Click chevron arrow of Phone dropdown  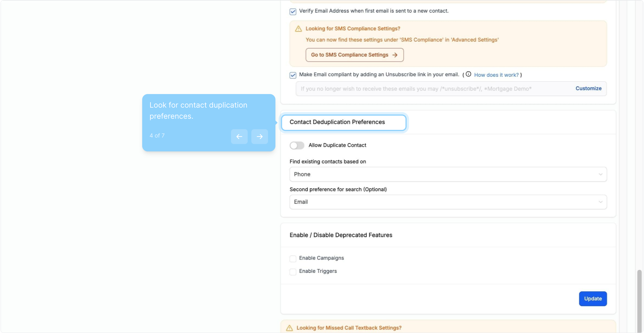pos(600,174)
